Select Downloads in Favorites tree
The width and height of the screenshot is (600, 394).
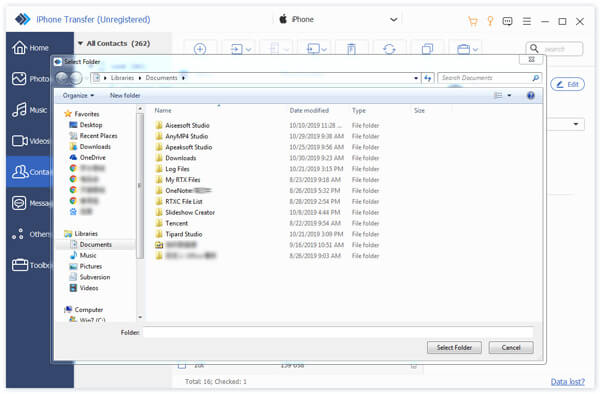(95, 147)
